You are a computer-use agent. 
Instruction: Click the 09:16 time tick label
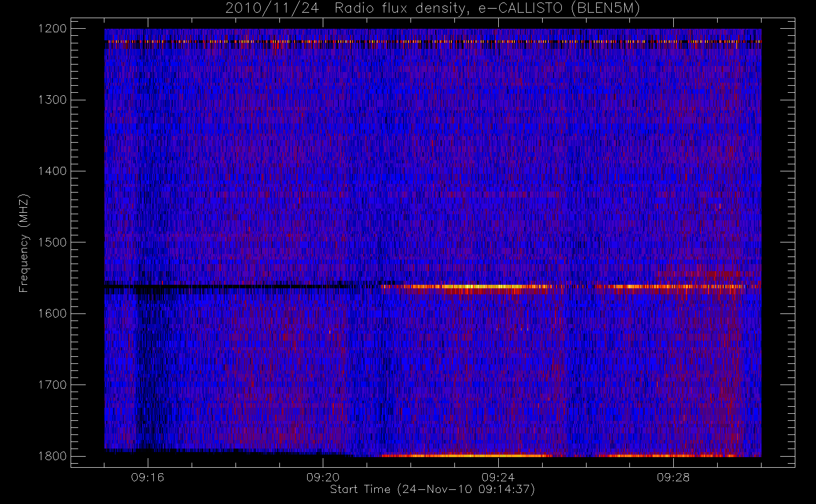147,477
